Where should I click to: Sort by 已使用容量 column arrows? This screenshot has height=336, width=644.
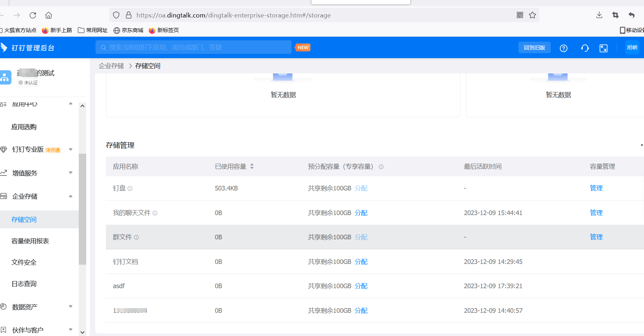tap(252, 167)
